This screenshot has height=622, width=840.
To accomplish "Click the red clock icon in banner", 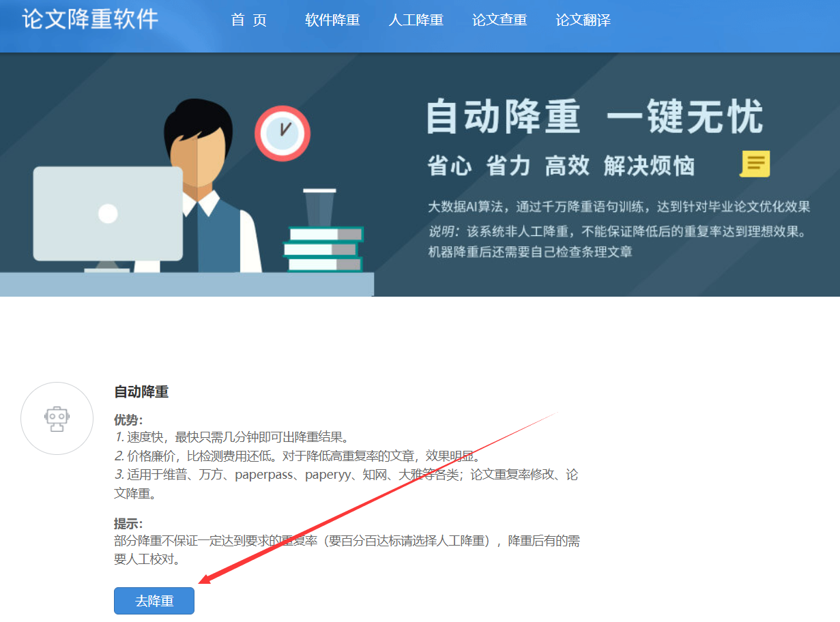I will coord(283,134).
